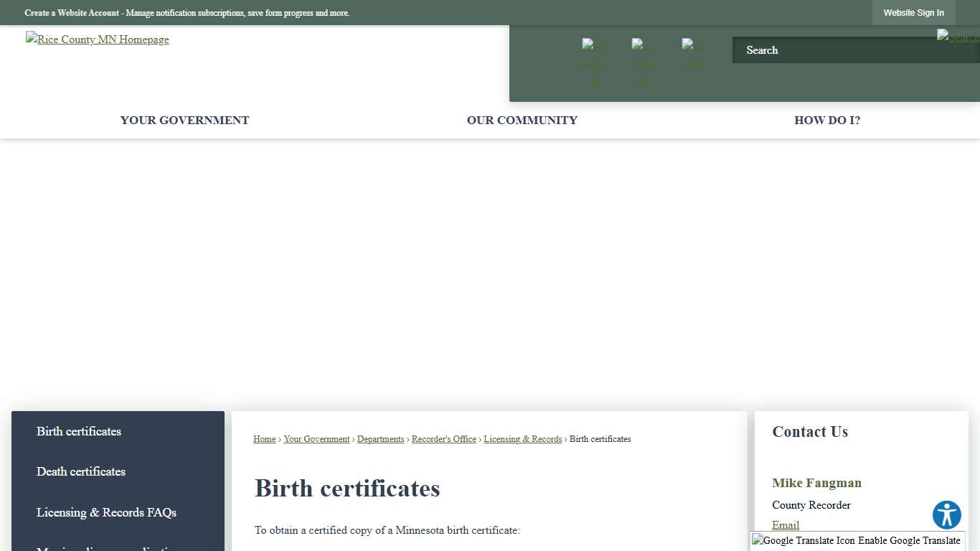The height and width of the screenshot is (551, 980).
Task: Open the blue accessibility widget icon
Action: pyautogui.click(x=946, y=514)
